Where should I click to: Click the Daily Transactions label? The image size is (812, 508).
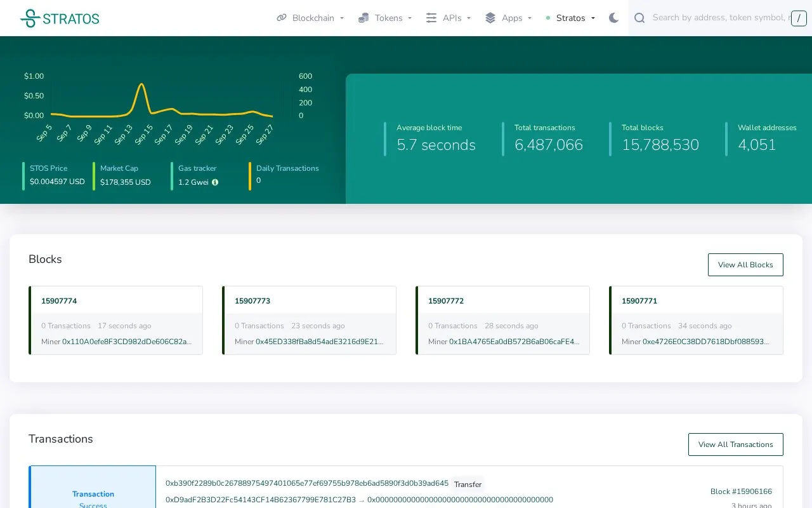[287, 168]
